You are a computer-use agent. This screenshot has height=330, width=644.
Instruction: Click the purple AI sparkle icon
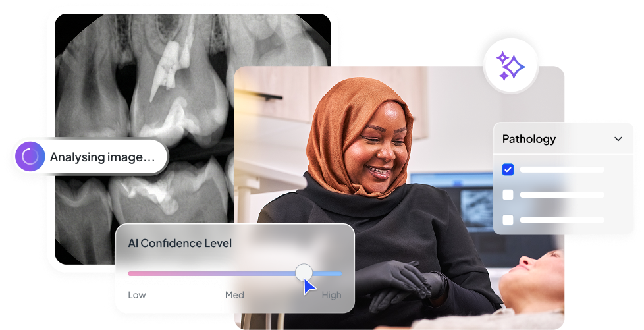pos(511,66)
